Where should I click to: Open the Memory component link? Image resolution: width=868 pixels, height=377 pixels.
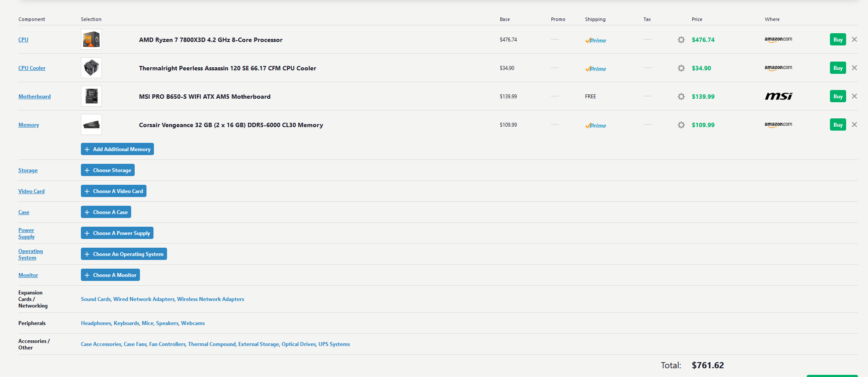click(28, 125)
